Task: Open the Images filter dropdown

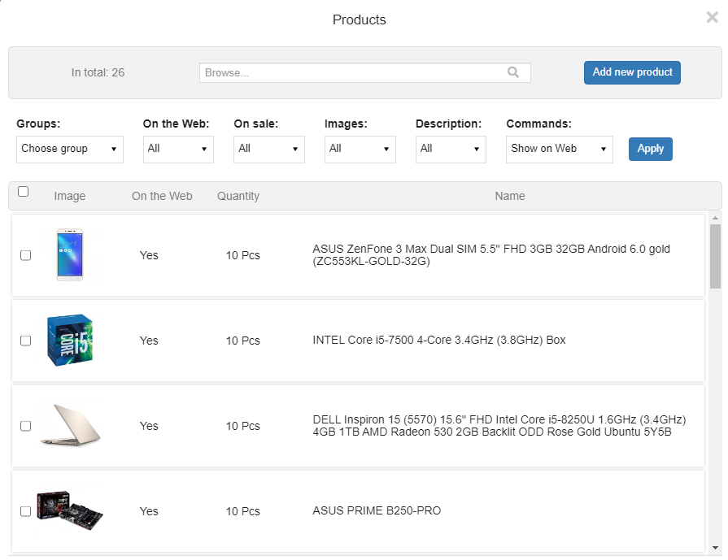Action: click(360, 149)
